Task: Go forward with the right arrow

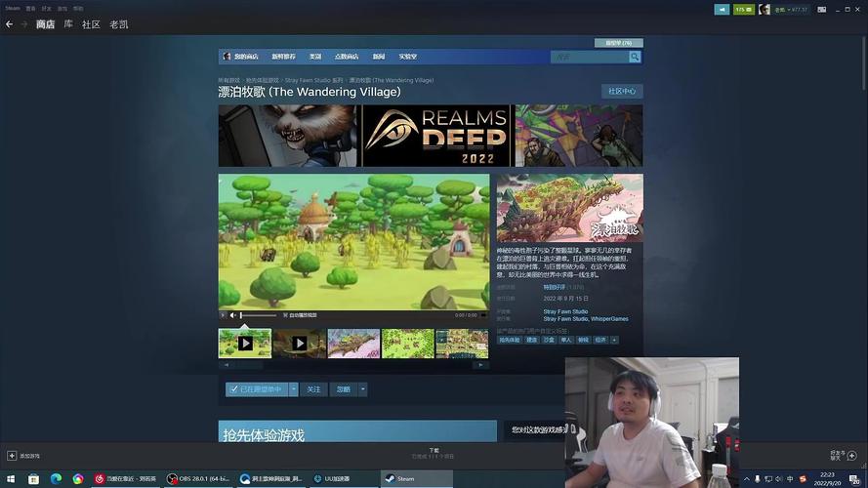Action: (23, 24)
